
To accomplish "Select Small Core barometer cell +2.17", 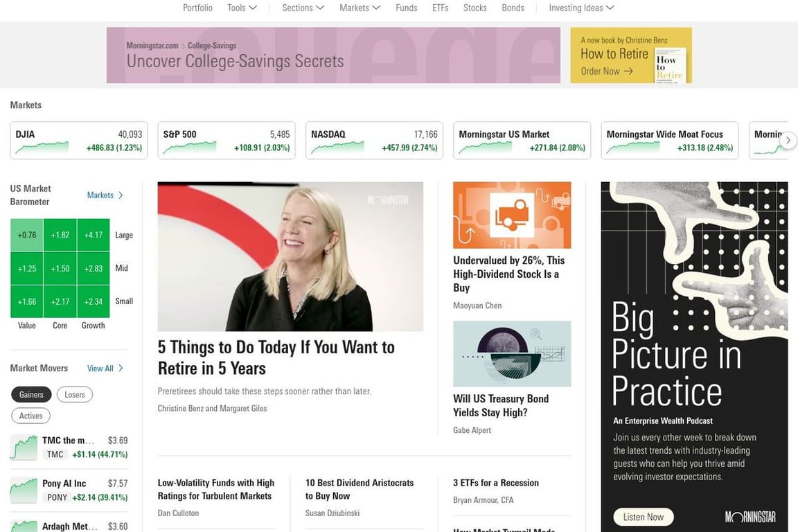I will point(60,301).
